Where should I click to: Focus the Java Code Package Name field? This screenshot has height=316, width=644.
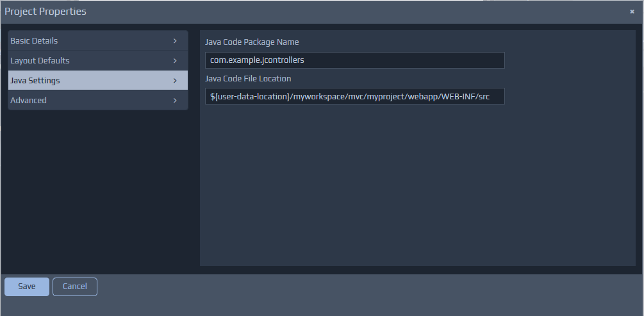point(354,60)
